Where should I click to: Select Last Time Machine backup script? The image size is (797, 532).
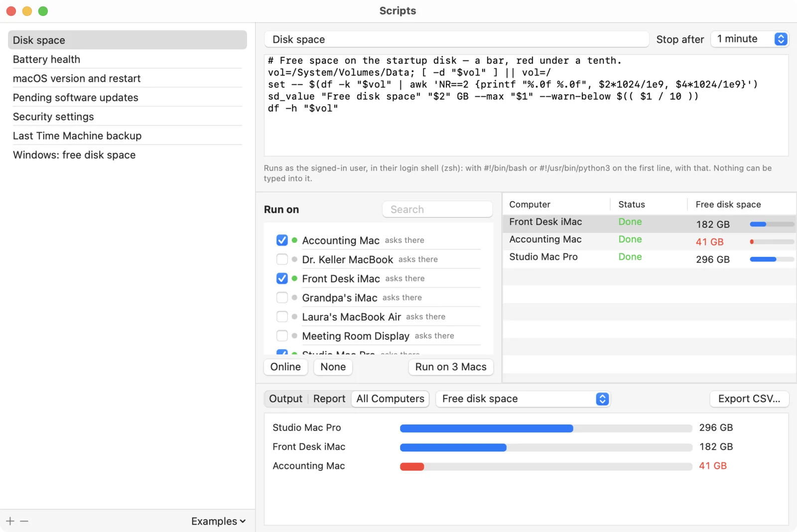coord(128,136)
